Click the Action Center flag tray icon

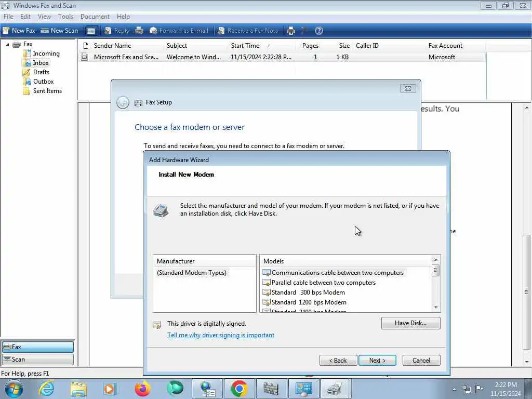point(479,389)
